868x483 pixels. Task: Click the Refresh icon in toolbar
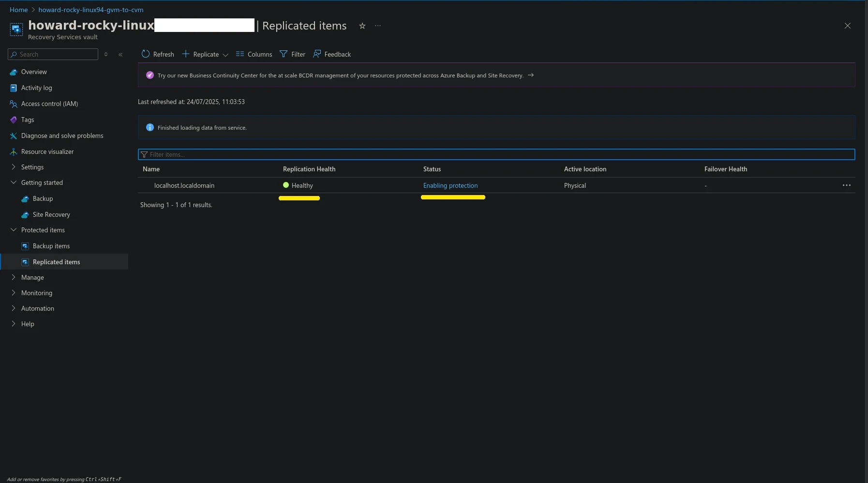pyautogui.click(x=146, y=54)
